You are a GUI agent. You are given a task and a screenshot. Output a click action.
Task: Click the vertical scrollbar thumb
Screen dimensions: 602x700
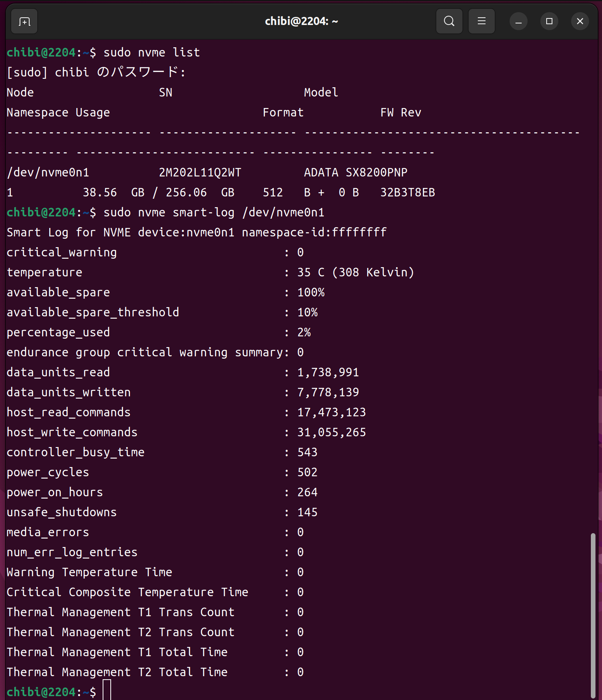pos(593,615)
